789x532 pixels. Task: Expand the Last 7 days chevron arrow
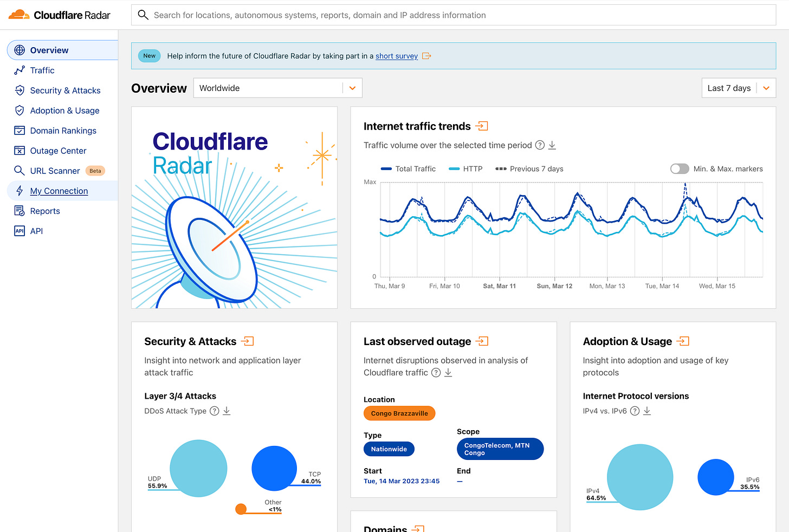click(766, 88)
